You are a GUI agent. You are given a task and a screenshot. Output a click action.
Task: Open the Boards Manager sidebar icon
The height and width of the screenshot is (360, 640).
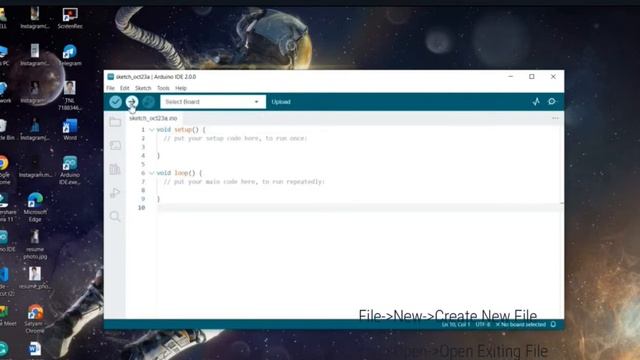pyautogui.click(x=115, y=145)
